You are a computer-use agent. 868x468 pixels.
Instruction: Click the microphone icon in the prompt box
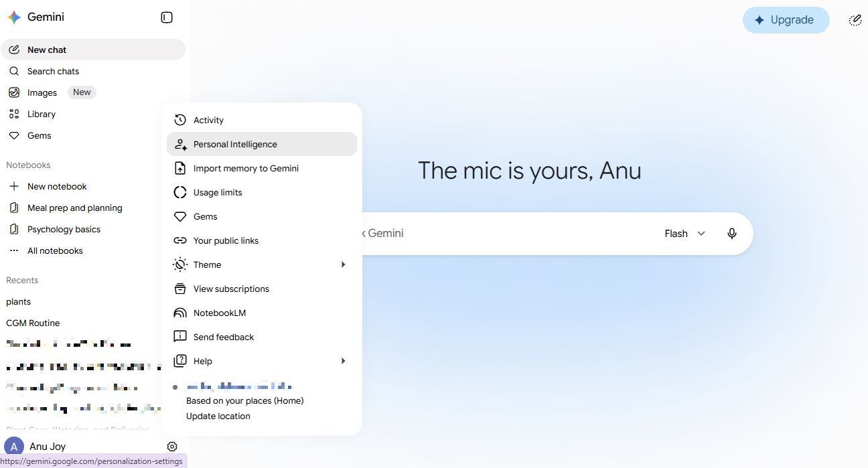pyautogui.click(x=732, y=234)
